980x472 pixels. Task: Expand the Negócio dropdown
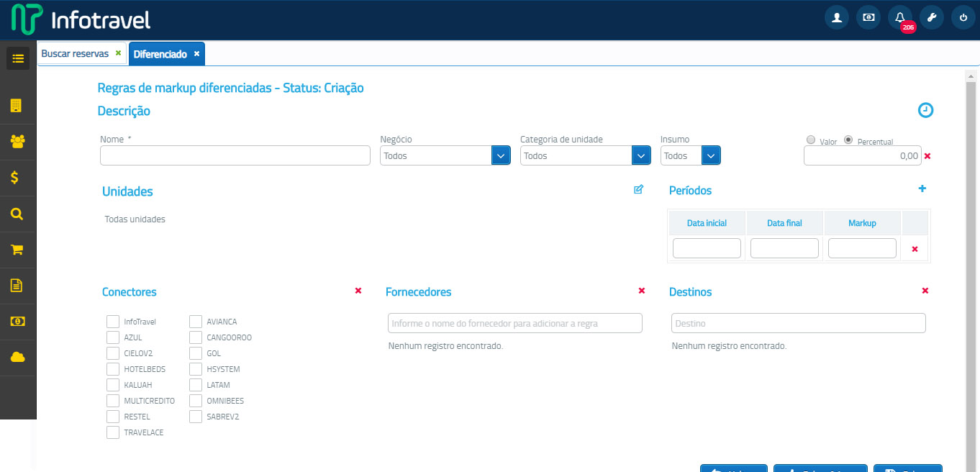501,155
